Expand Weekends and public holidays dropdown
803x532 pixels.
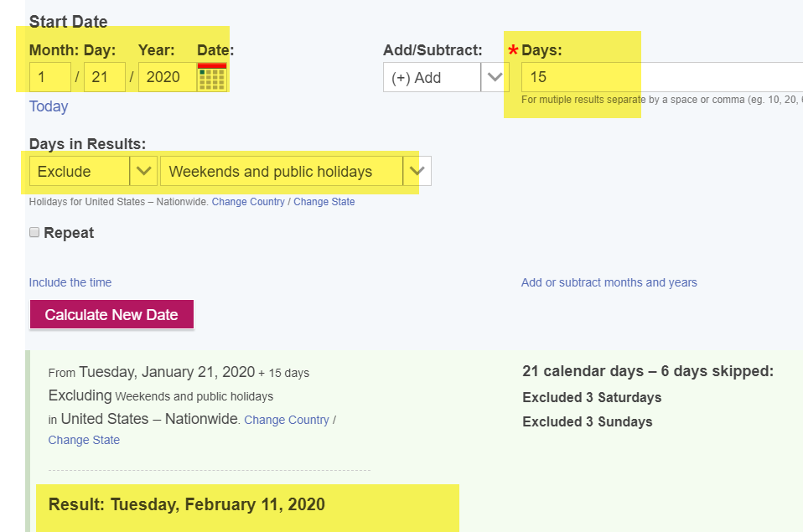pyautogui.click(x=417, y=171)
